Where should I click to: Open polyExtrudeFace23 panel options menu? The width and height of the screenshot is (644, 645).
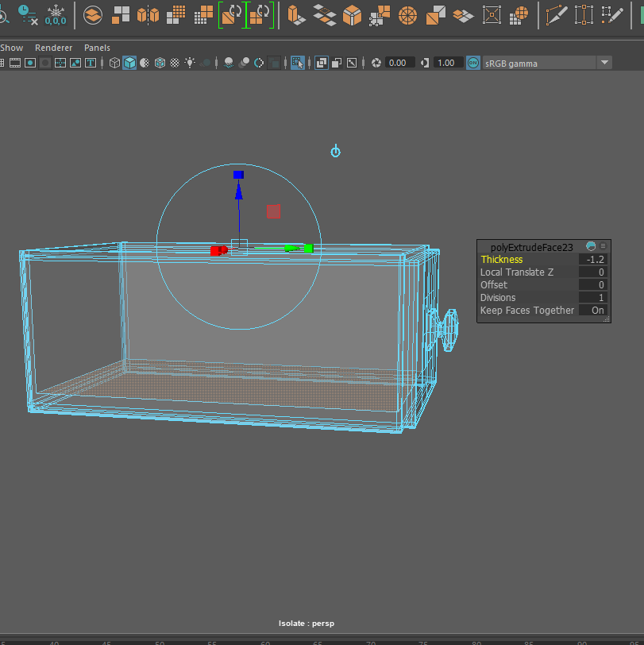(x=604, y=247)
